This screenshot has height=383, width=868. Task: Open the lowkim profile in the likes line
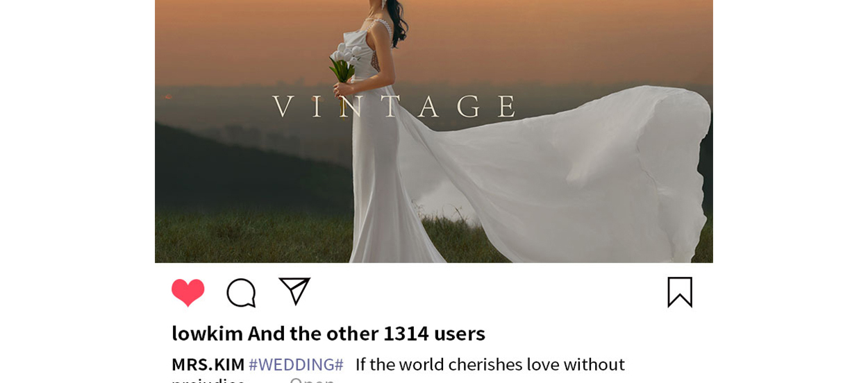(207, 333)
